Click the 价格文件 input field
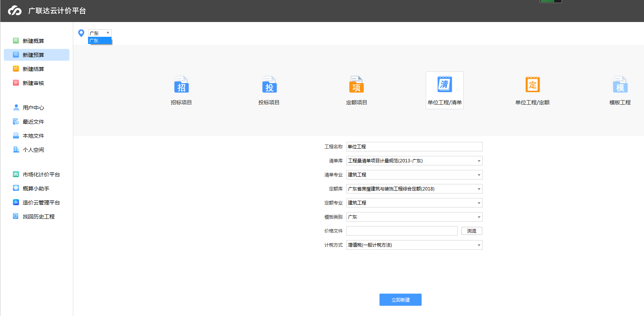644x316 pixels. [402, 231]
